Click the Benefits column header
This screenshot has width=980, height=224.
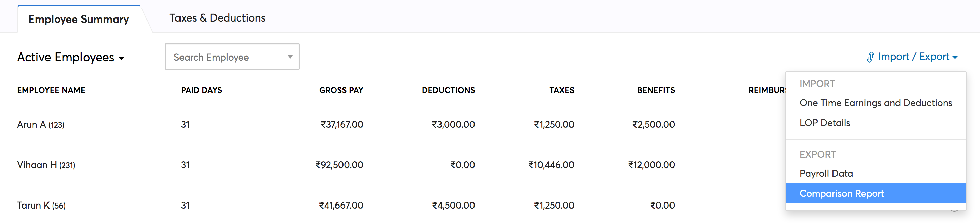(655, 90)
